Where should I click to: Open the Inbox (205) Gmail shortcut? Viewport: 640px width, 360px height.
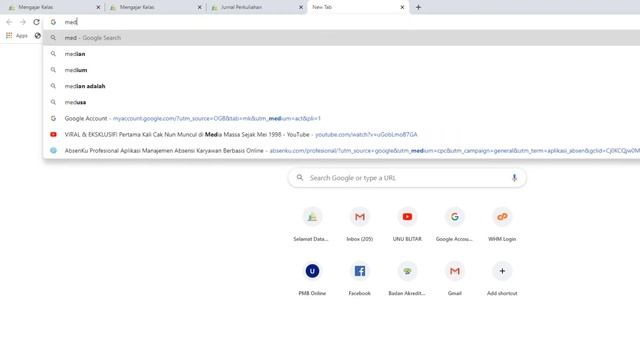[x=360, y=224]
